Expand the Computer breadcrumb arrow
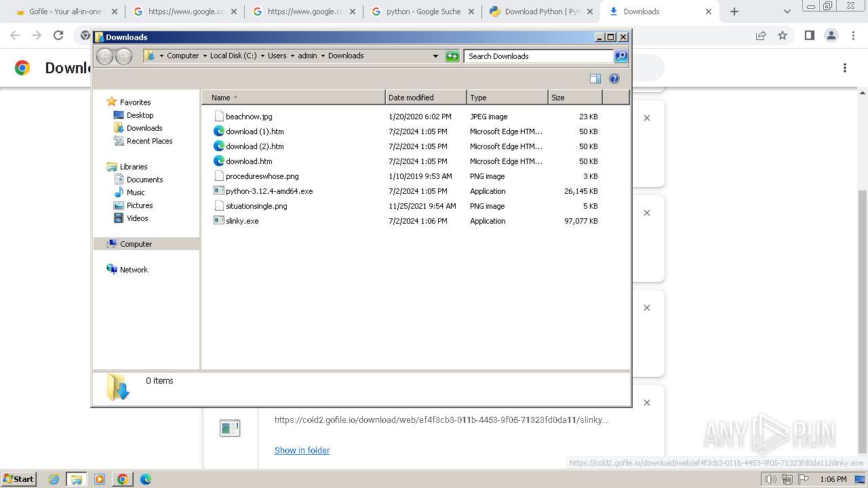This screenshot has height=488, width=868. (x=205, y=56)
